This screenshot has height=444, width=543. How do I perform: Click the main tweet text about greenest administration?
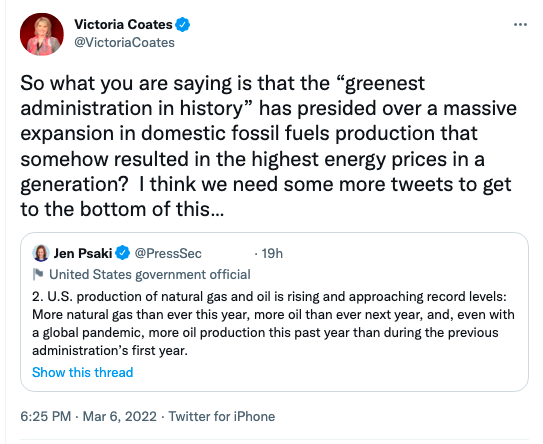tap(268, 146)
